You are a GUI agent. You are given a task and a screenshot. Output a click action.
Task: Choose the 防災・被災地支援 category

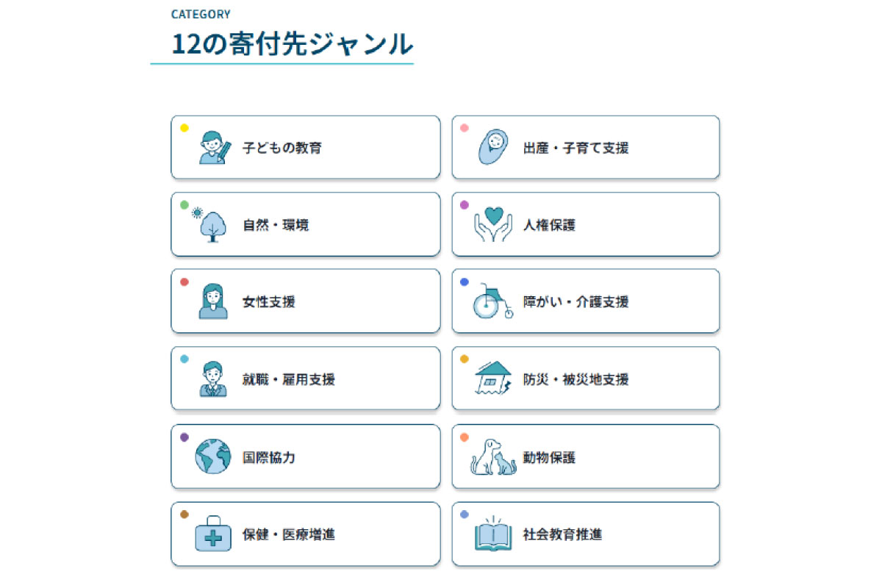tap(586, 379)
